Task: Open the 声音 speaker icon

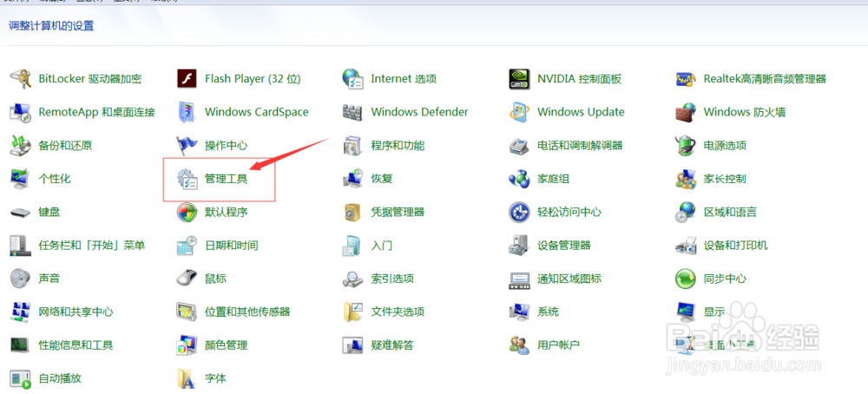Action: [21, 279]
